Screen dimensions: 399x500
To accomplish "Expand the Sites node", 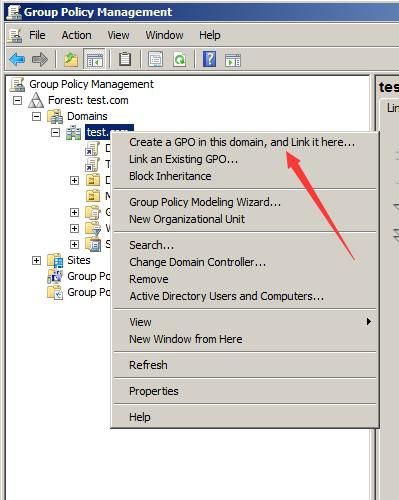I will (36, 260).
